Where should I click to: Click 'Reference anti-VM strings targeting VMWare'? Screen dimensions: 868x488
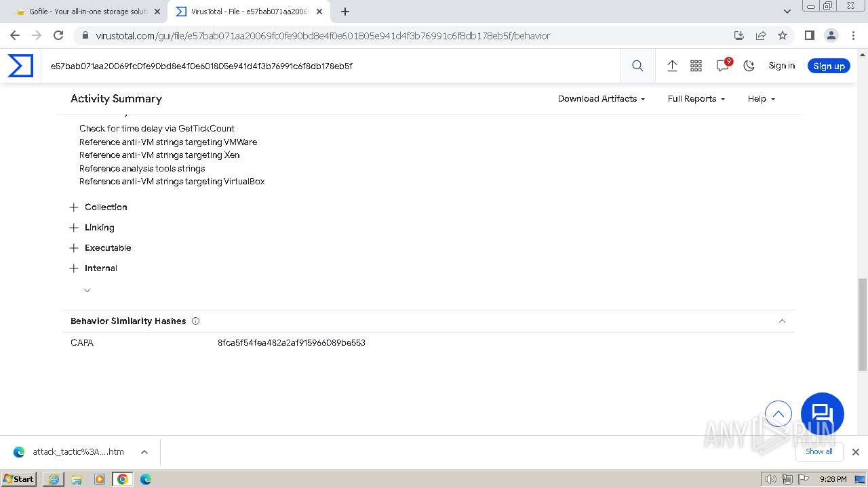pyautogui.click(x=168, y=142)
